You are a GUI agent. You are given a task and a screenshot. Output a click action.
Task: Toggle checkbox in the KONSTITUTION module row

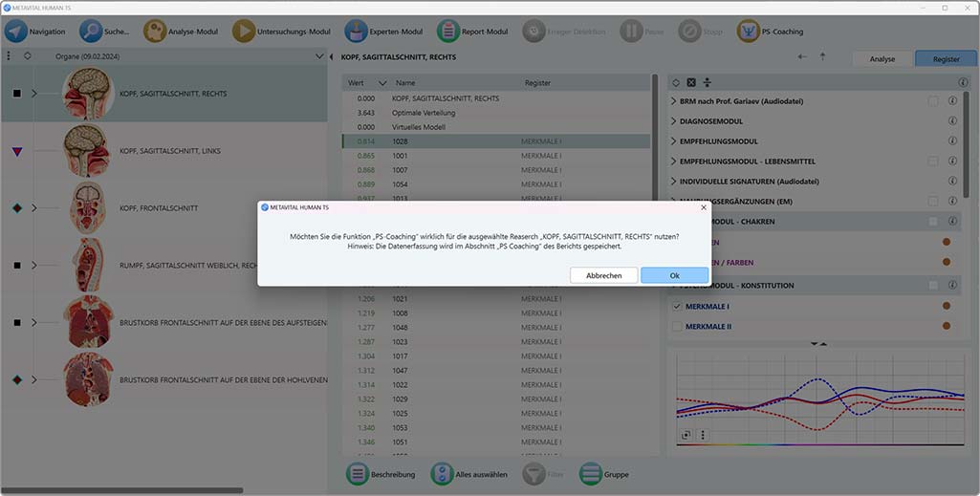[933, 286]
